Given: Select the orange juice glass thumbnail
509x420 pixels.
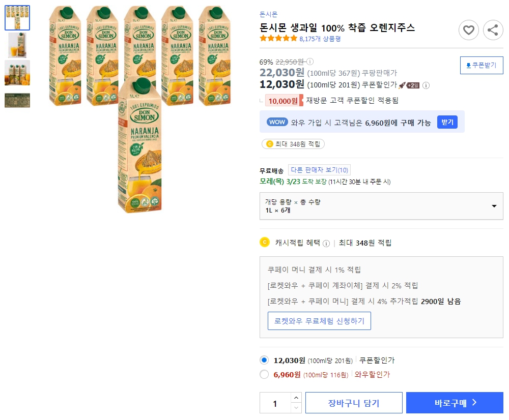Looking at the screenshot, I should (17, 45).
